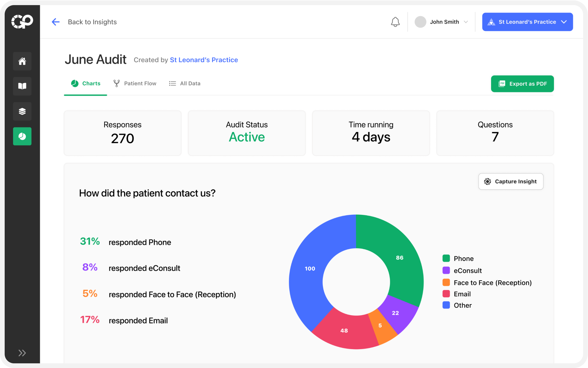Open notifications bell icon
Image resolution: width=588 pixels, height=368 pixels.
click(395, 22)
